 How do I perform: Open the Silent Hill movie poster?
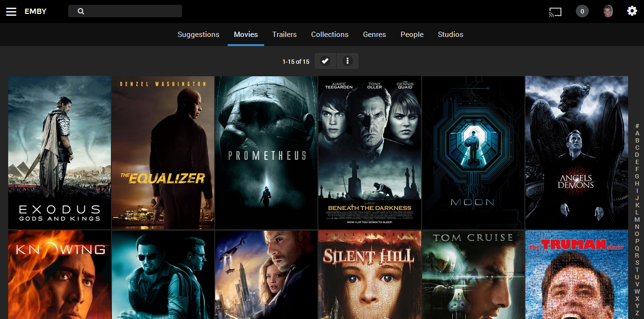coord(370,274)
